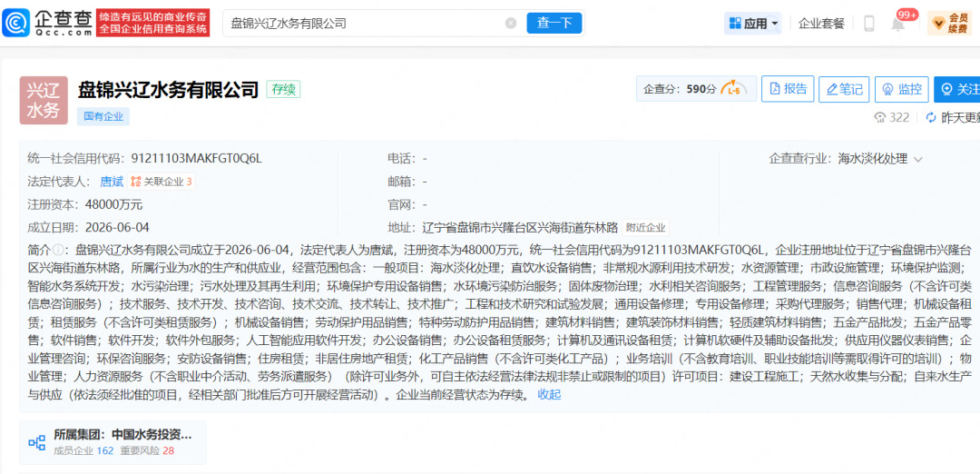Click the credit code 91211103MAKFGT0Q6L
Viewport: 980px width, 474px height.
(x=196, y=159)
